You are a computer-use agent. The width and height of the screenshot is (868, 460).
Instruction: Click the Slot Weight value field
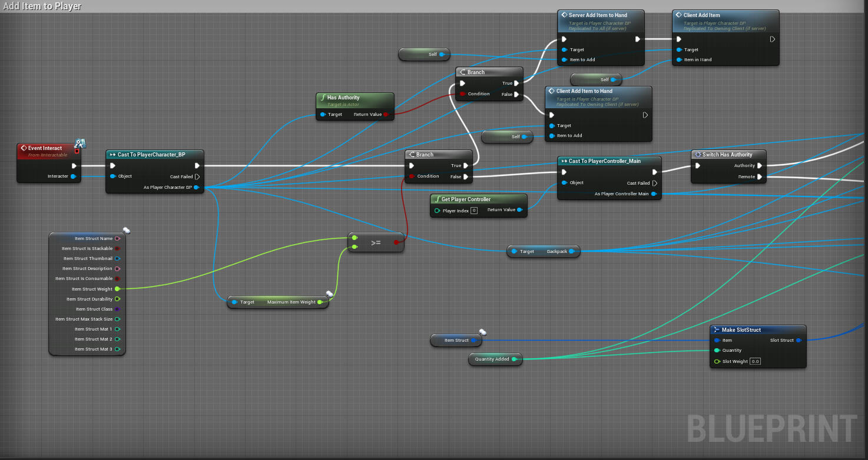(x=755, y=361)
